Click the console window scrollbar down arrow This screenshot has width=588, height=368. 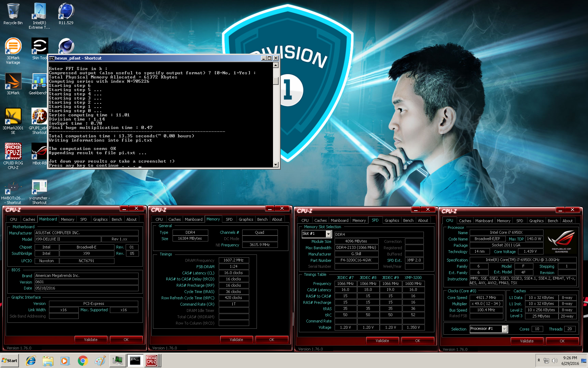(276, 164)
